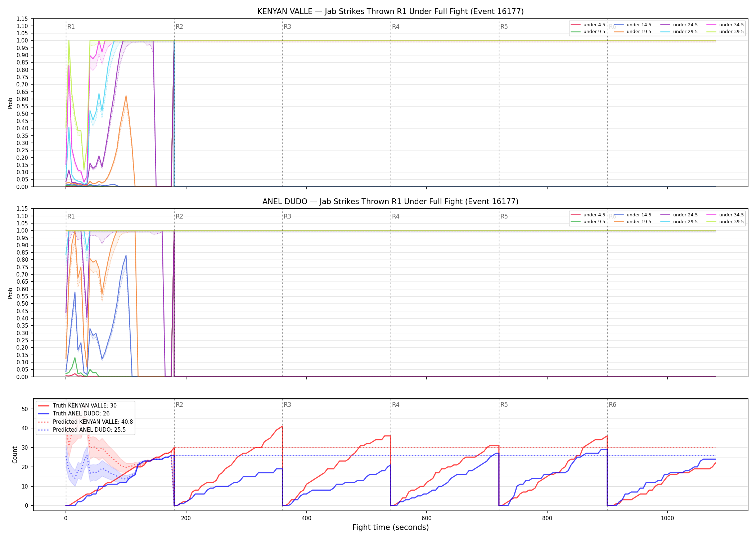Click the 0.50 tick in Anel Dudo chart
The width and height of the screenshot is (756, 540).
(x=22, y=304)
